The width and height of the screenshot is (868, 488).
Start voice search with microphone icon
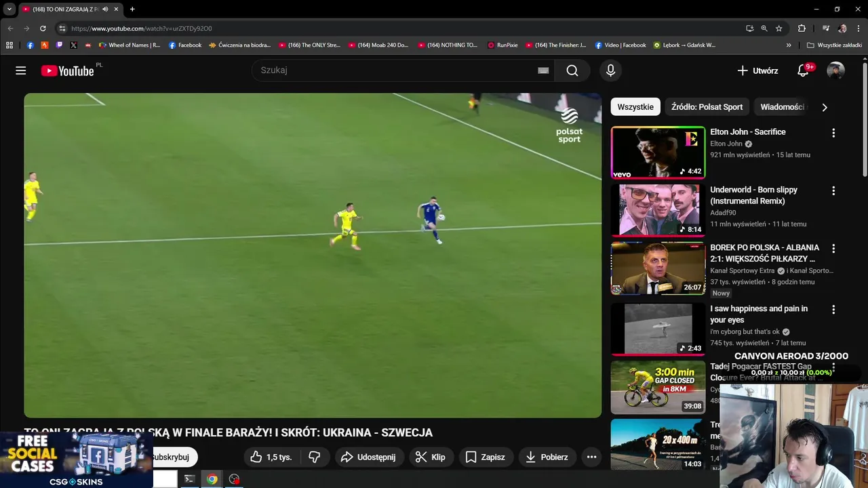click(610, 70)
